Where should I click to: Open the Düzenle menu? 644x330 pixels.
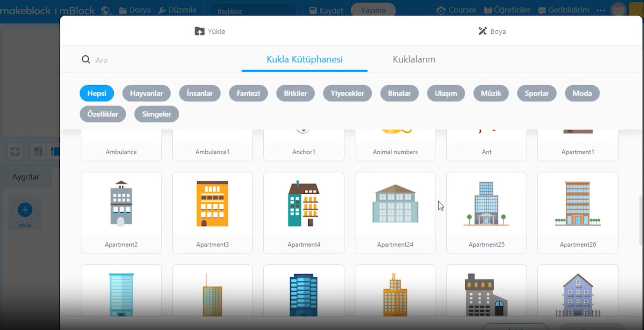177,10
